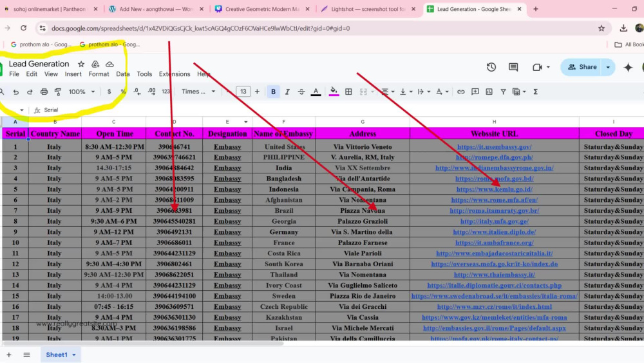644x363 pixels.
Task: Open Share options dropdown arrow
Action: [609, 67]
